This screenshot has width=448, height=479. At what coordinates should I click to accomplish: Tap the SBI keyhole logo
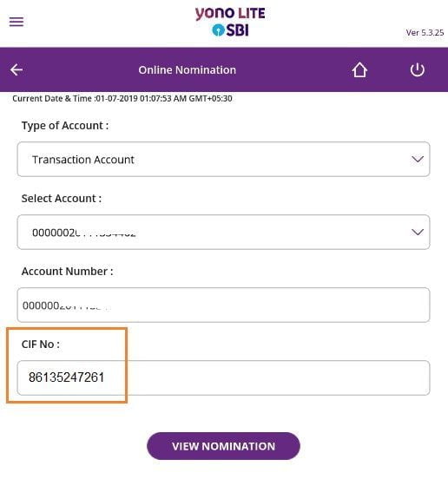[x=218, y=30]
